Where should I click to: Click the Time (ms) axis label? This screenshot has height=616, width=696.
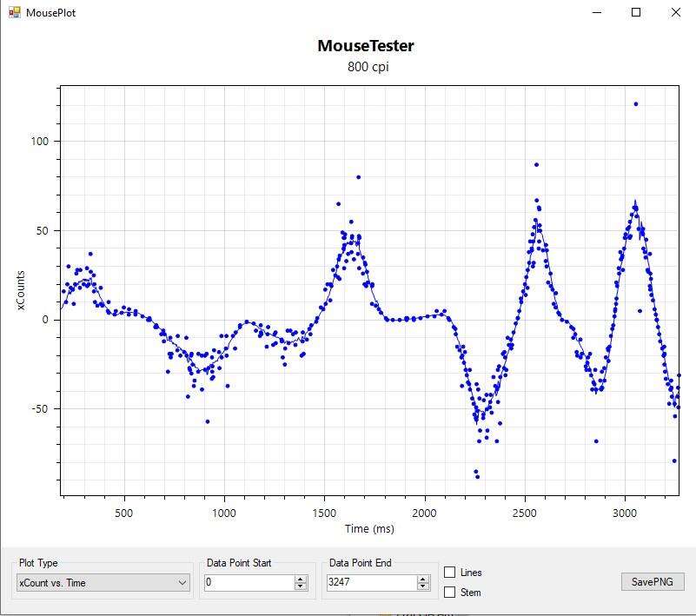tap(368, 528)
